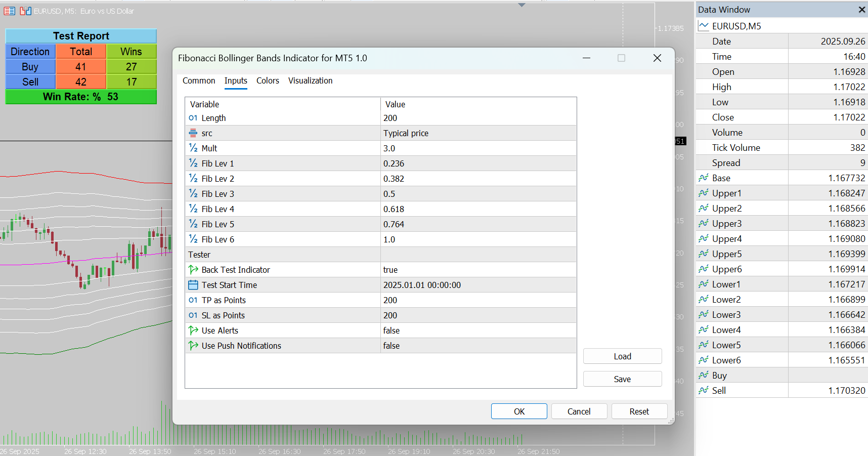The height and width of the screenshot is (456, 868).
Task: Click the Upper1 indicator line icon
Action: pos(704,193)
